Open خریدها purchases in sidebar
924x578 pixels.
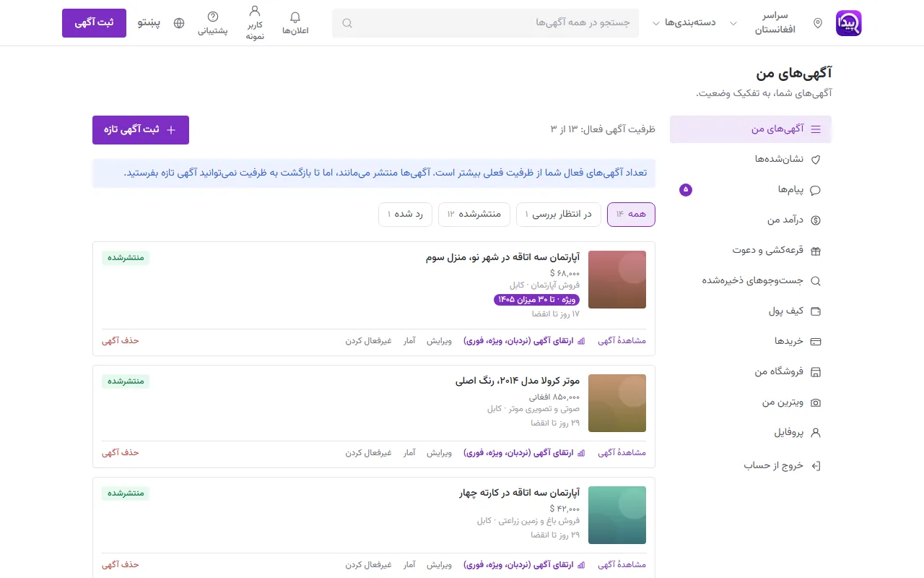pyautogui.click(x=751, y=341)
